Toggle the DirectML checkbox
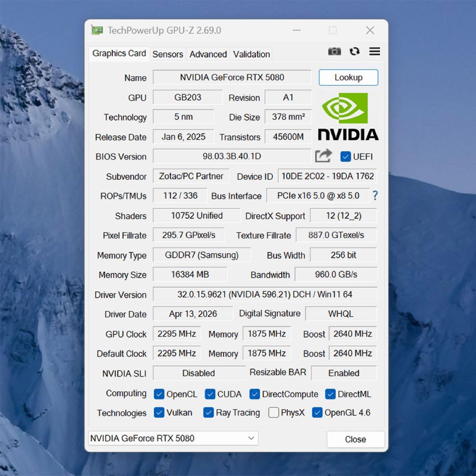This screenshot has height=476, width=476. click(x=330, y=394)
